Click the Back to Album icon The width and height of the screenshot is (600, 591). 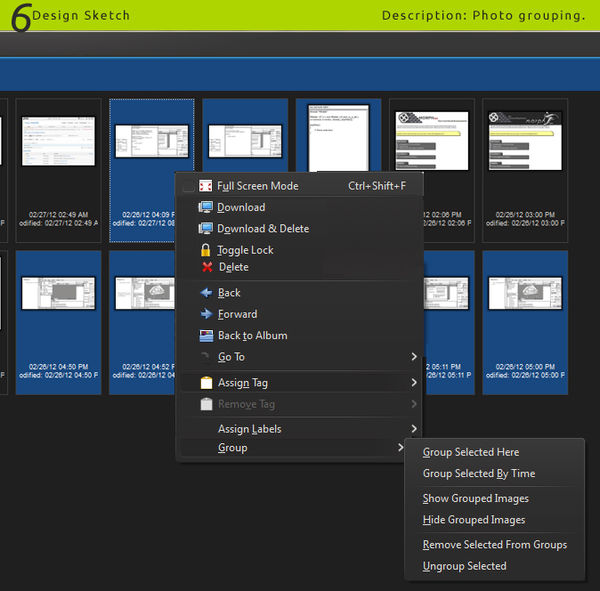206,336
